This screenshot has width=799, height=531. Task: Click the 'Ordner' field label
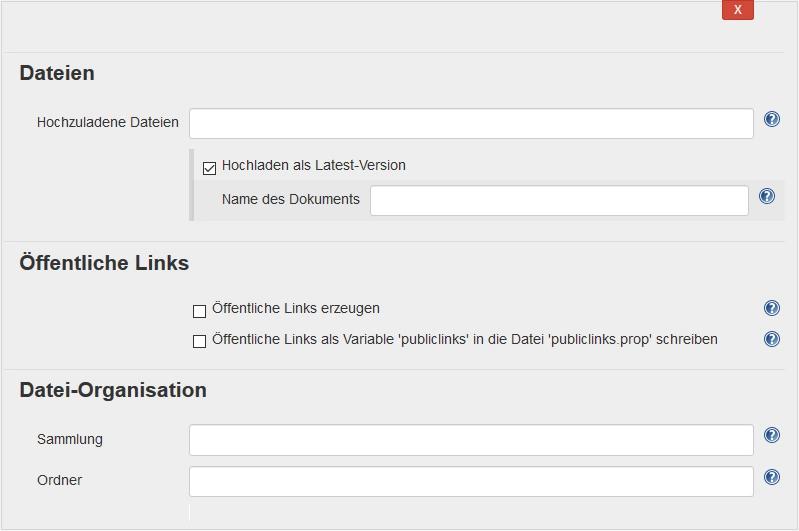click(x=60, y=481)
